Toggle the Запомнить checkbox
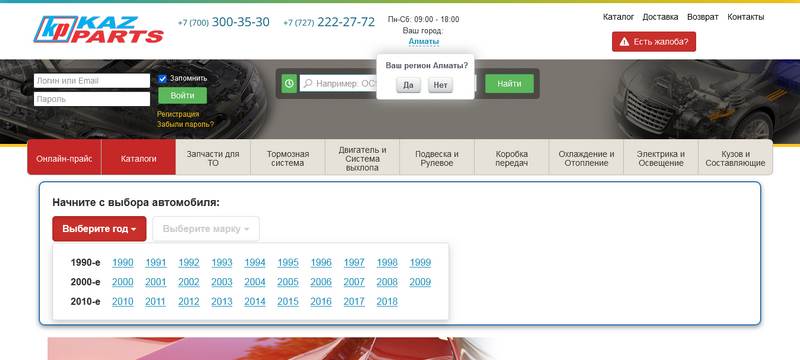 pos(162,79)
